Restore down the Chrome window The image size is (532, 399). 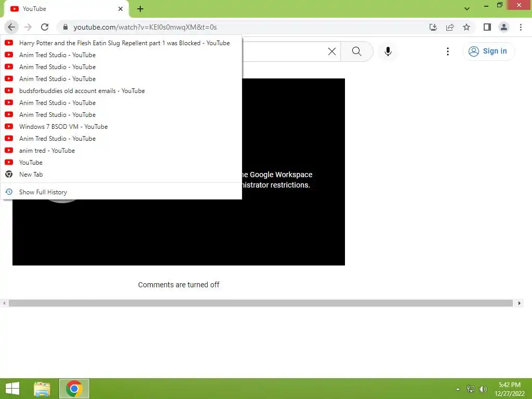point(499,5)
